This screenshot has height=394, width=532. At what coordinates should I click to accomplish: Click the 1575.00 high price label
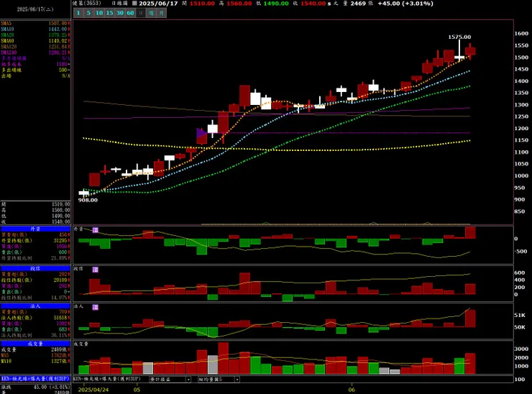click(459, 37)
